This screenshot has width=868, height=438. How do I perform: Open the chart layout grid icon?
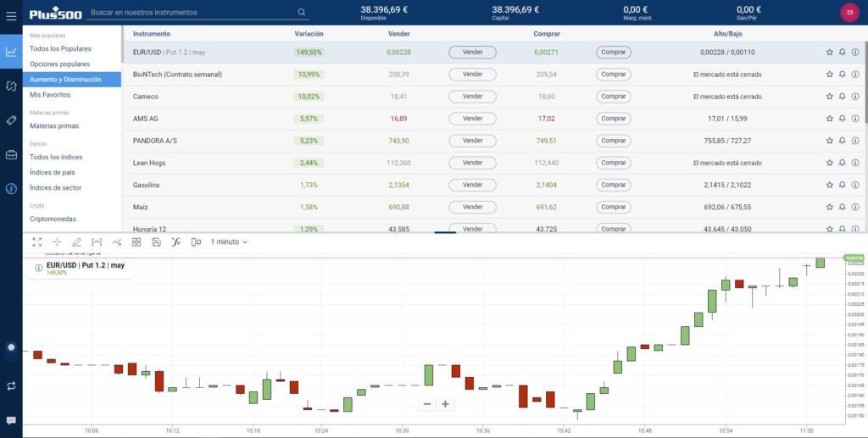click(136, 241)
